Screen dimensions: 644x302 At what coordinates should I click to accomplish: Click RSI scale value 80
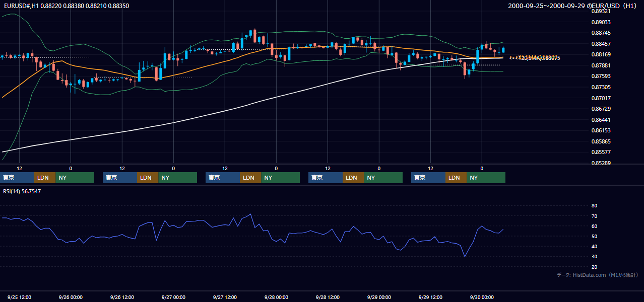(x=594, y=206)
